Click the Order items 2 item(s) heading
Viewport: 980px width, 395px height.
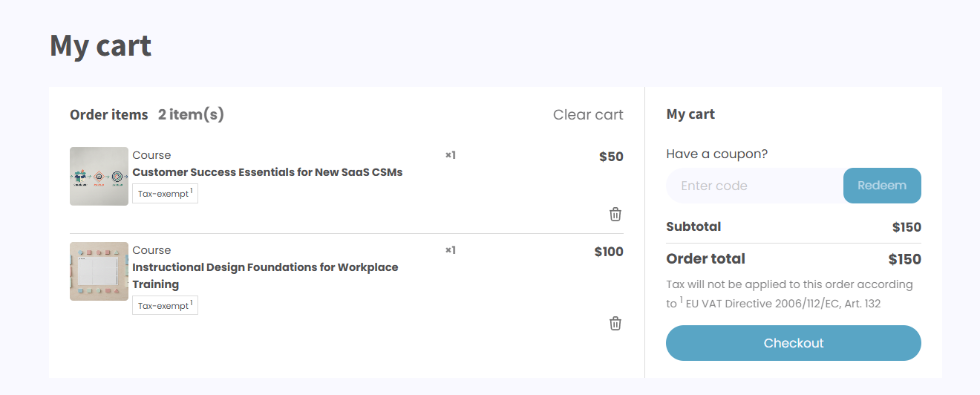[x=147, y=114]
